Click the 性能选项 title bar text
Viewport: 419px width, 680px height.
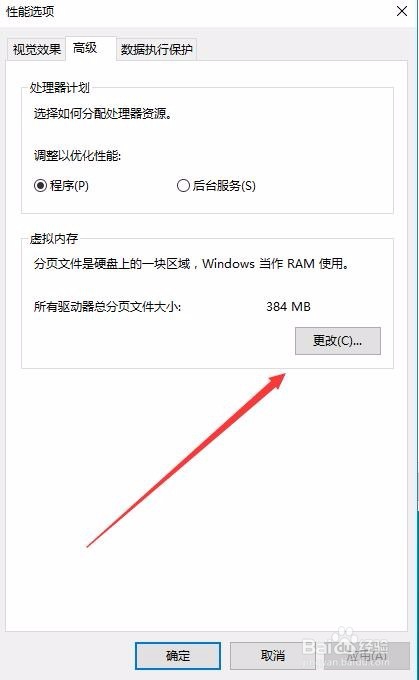30,11
